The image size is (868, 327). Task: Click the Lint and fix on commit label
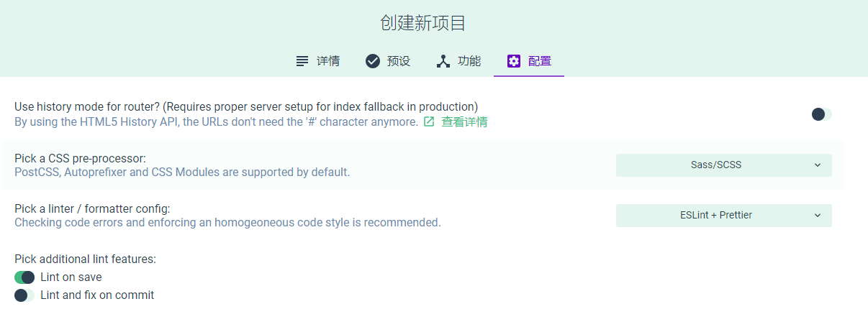pos(97,295)
